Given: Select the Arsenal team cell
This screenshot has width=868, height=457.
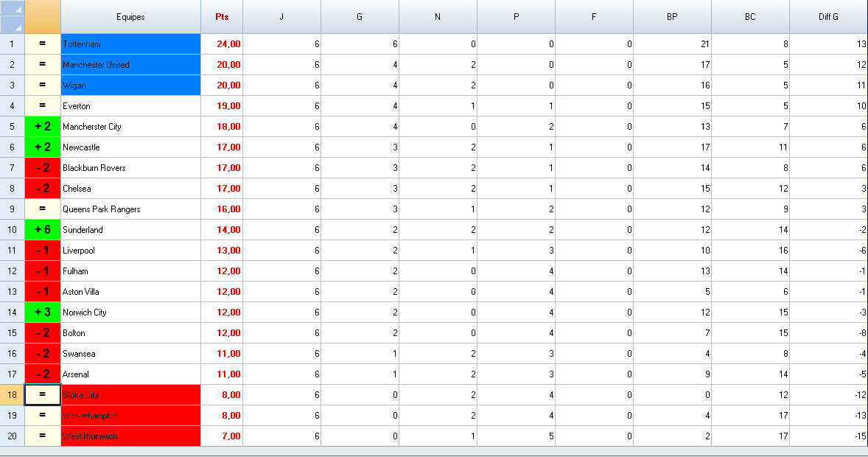Looking at the screenshot, I should [x=130, y=374].
